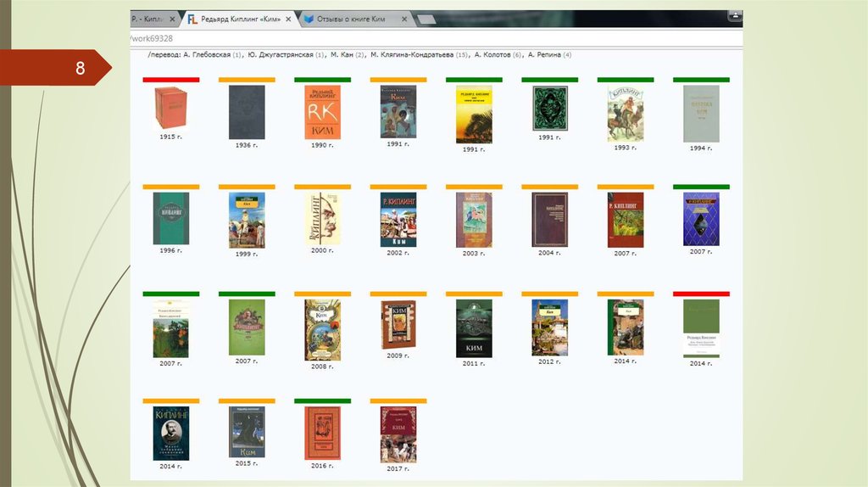Open the dark green ornate 1991 cover

[549, 109]
